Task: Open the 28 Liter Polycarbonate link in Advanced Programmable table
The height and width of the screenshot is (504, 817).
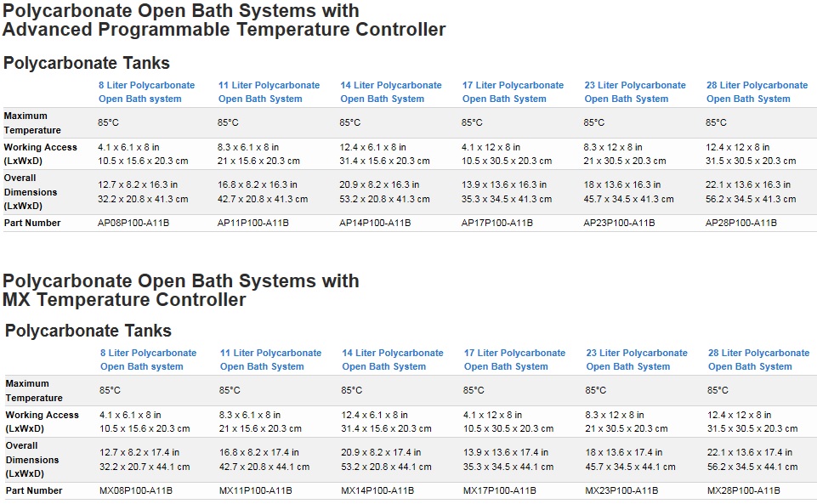Action: point(757,92)
